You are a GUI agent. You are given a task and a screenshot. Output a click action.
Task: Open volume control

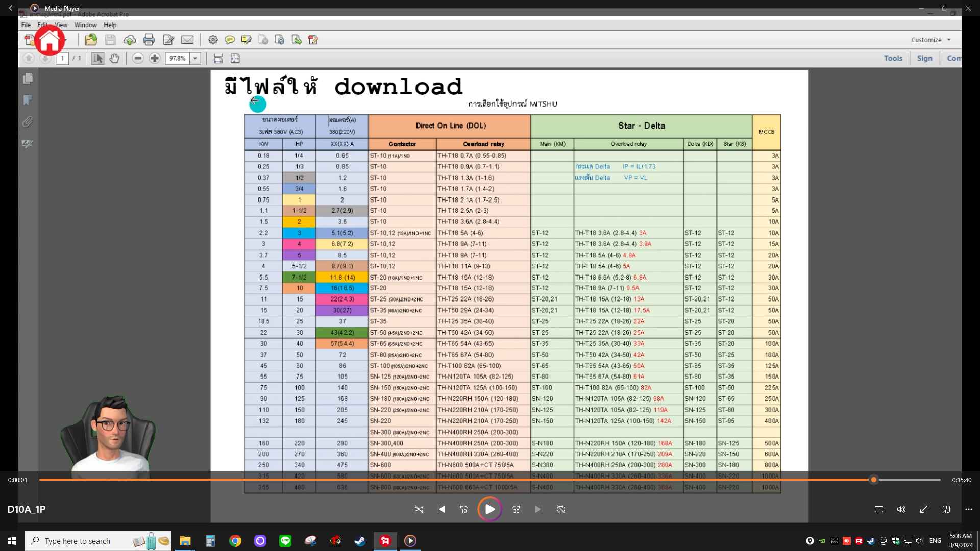[901, 509]
